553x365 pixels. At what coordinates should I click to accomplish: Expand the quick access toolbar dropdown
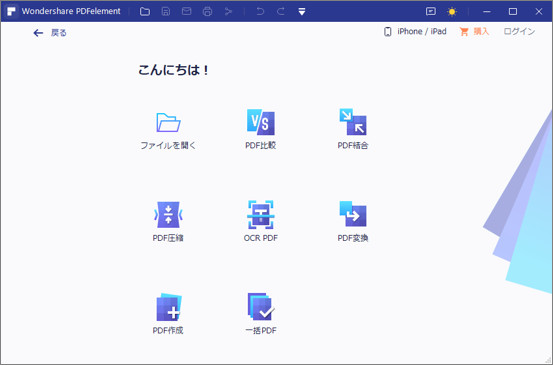(x=302, y=12)
